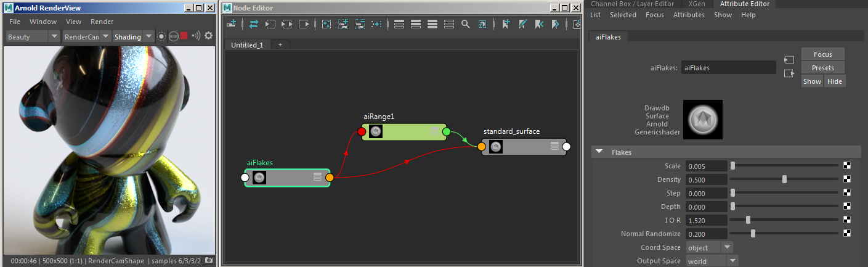Create a new Node Editor bookmark
This screenshot has width=868, height=267.
pos(506,24)
